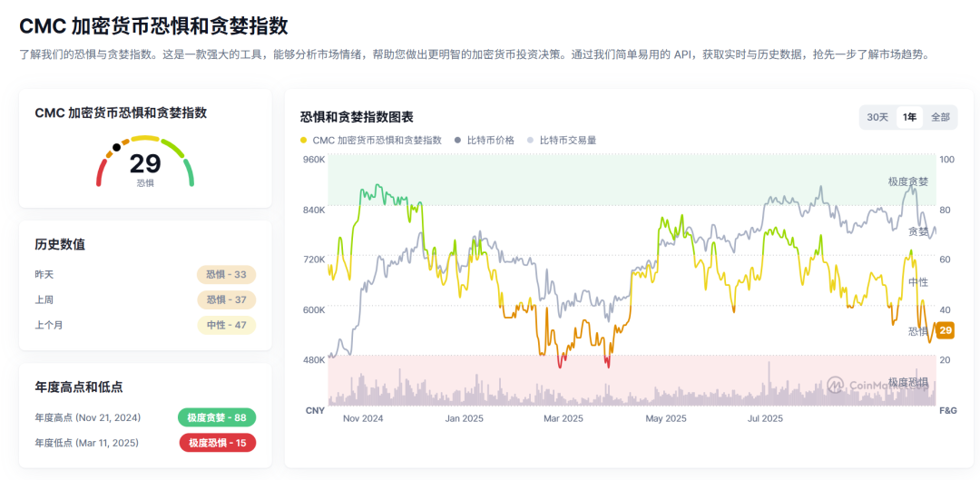
Task: Click the orange 29 current value marker
Action: [x=946, y=330]
